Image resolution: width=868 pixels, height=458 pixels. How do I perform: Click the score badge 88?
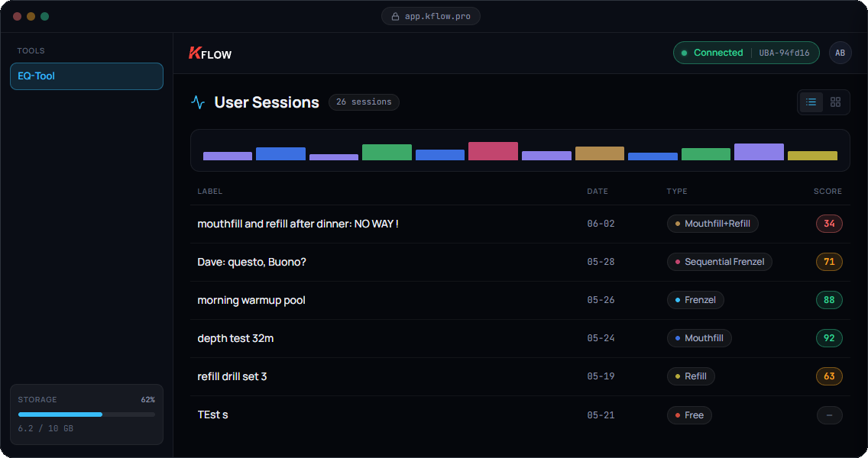click(829, 300)
